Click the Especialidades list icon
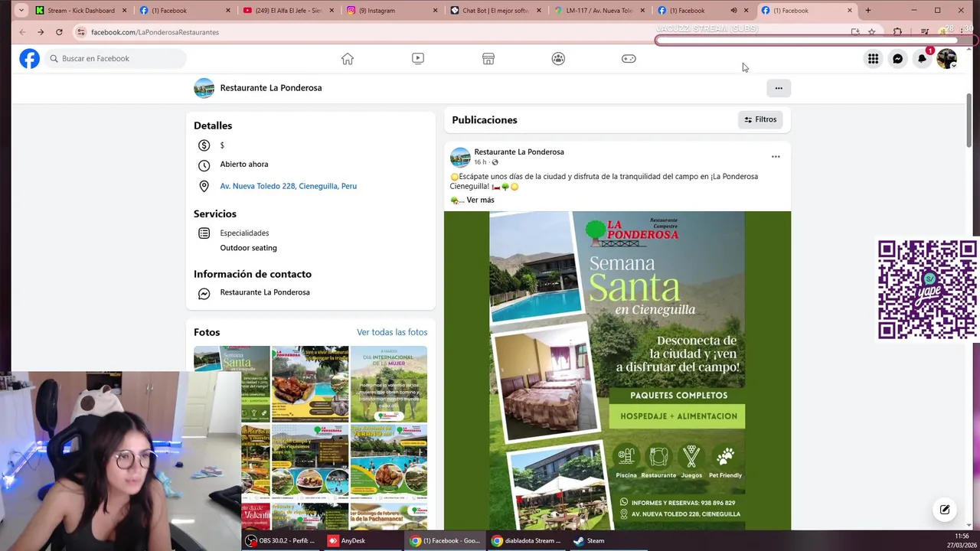The width and height of the screenshot is (980, 551). point(204,233)
